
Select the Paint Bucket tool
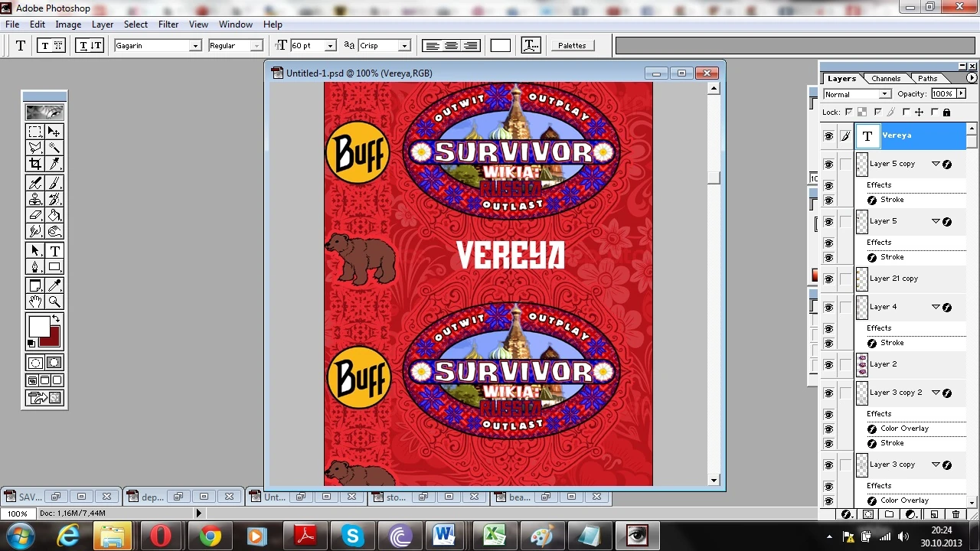click(54, 215)
